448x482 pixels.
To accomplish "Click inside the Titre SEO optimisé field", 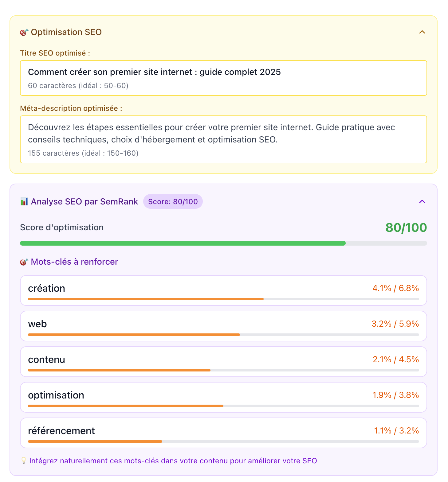I will [223, 78].
